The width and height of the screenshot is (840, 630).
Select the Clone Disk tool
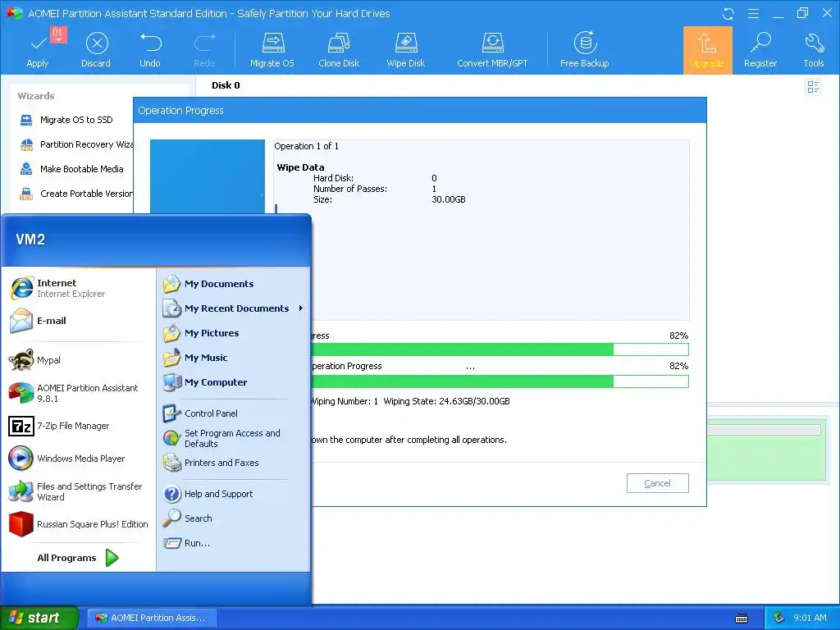click(x=339, y=50)
